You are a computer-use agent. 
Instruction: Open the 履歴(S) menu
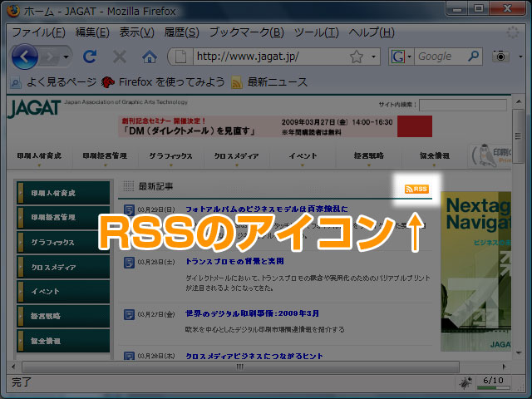tap(181, 32)
